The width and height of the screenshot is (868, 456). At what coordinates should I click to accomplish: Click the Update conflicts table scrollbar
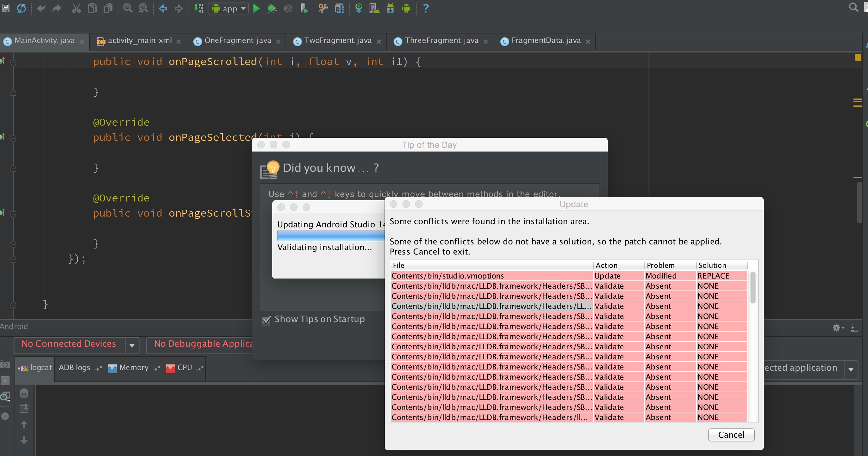coord(753,287)
